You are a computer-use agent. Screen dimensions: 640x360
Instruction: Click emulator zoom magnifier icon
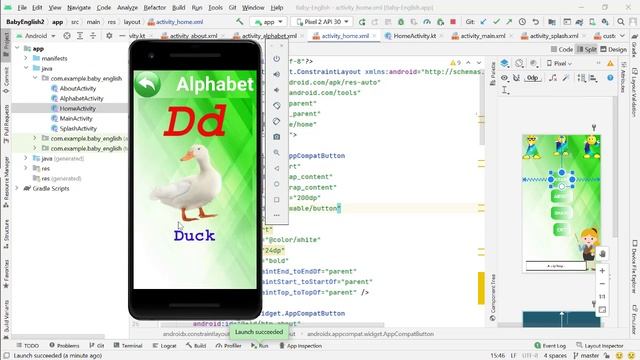click(277, 152)
